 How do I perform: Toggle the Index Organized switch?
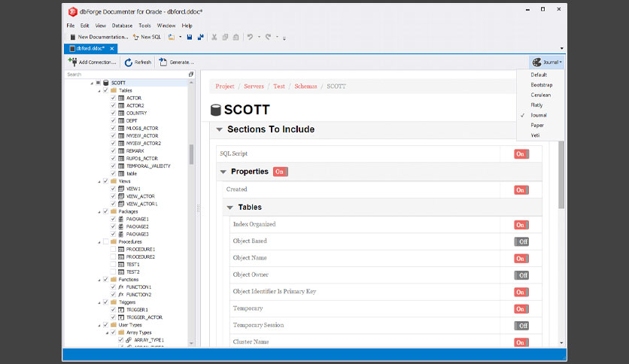(521, 225)
